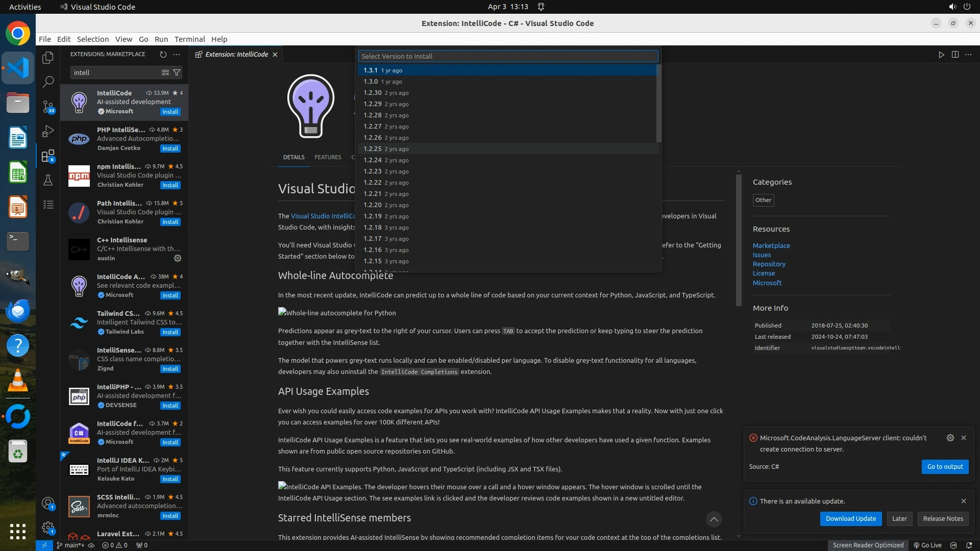980x551 pixels.
Task: Focus the Select Version to Install field
Action: tap(508, 56)
